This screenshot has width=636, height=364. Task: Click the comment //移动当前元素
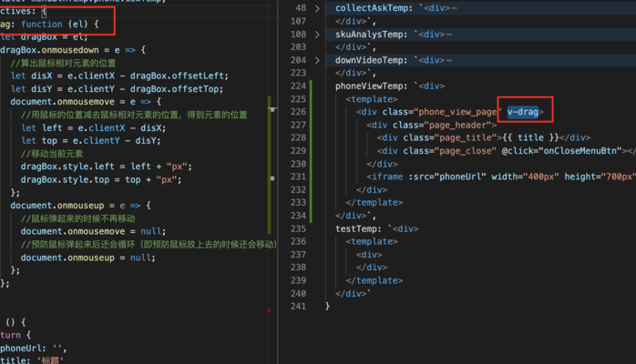[x=52, y=154]
